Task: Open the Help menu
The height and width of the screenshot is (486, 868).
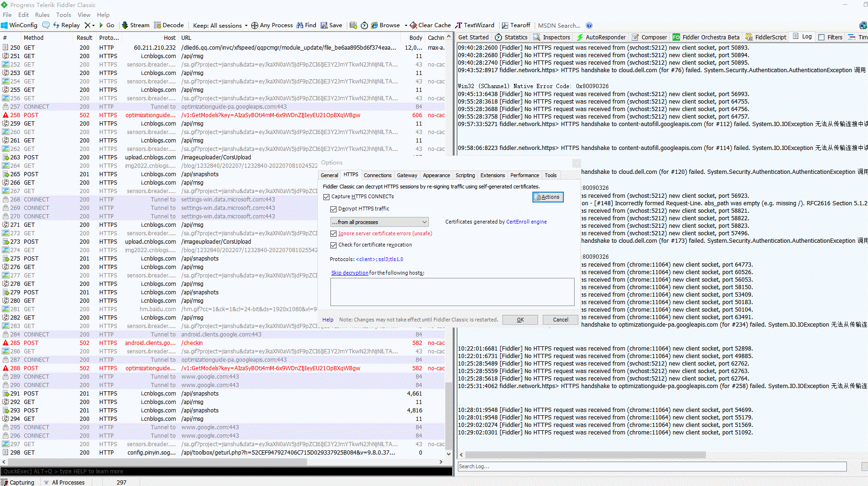Action: tap(103, 15)
